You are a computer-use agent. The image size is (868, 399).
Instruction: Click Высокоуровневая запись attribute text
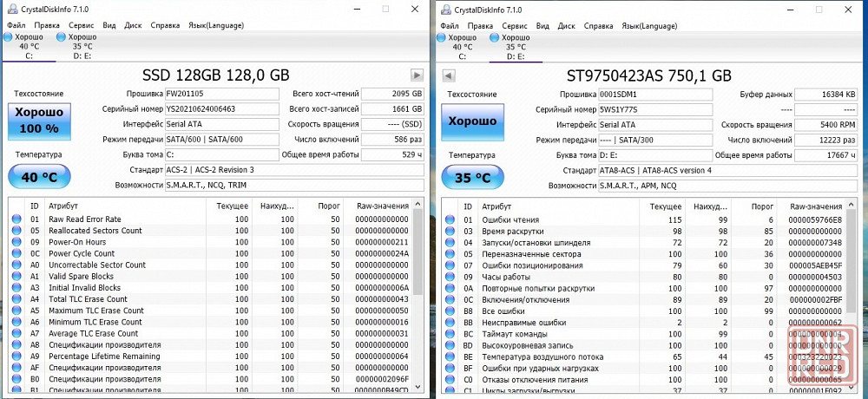[525, 345]
